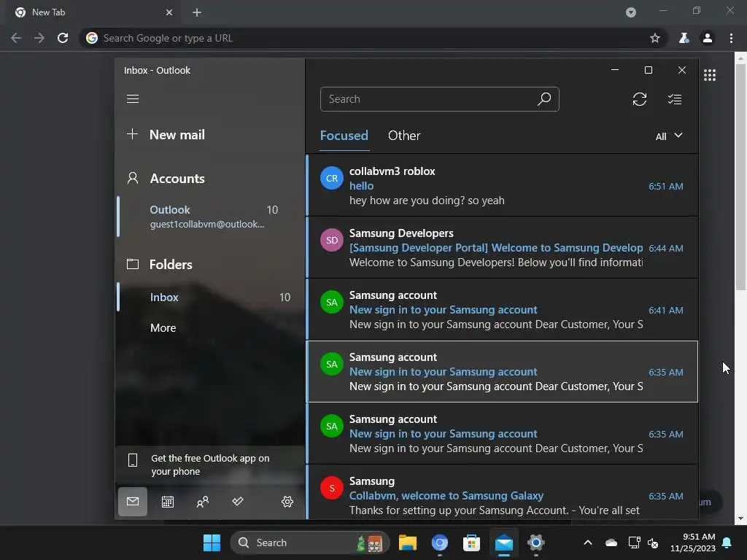Reload the Chrome page

tap(63, 38)
